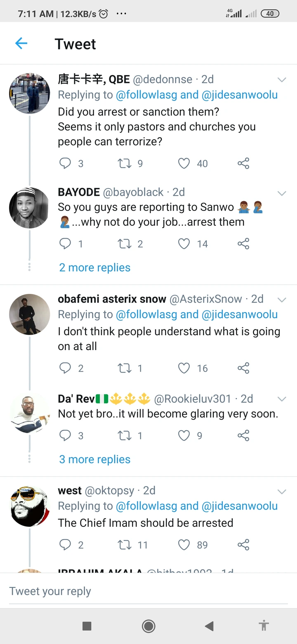Reply to obafemi asterix snow's tweet
The image size is (297, 644).
[65, 368]
